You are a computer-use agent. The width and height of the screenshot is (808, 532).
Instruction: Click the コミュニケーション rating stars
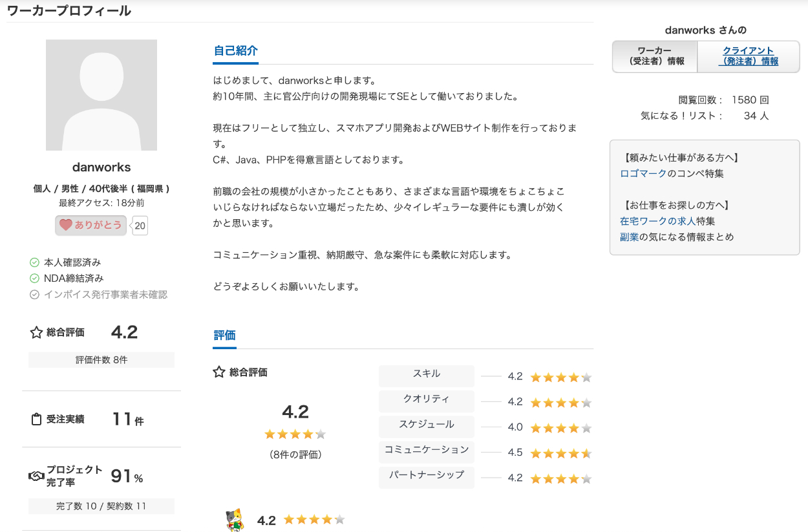click(560, 453)
